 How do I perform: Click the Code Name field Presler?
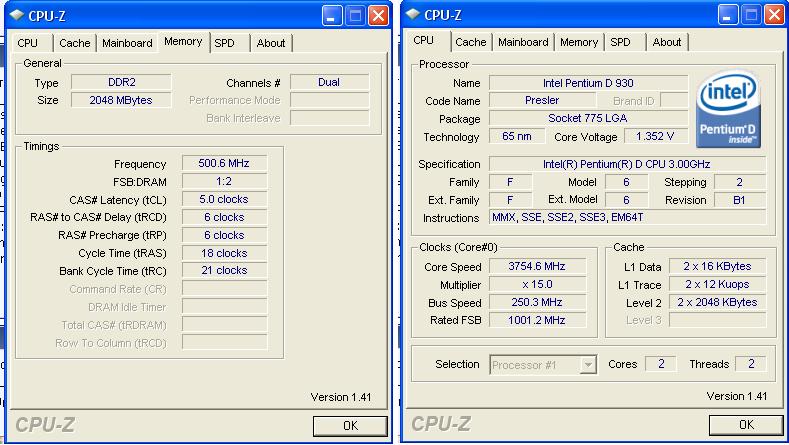(x=542, y=100)
